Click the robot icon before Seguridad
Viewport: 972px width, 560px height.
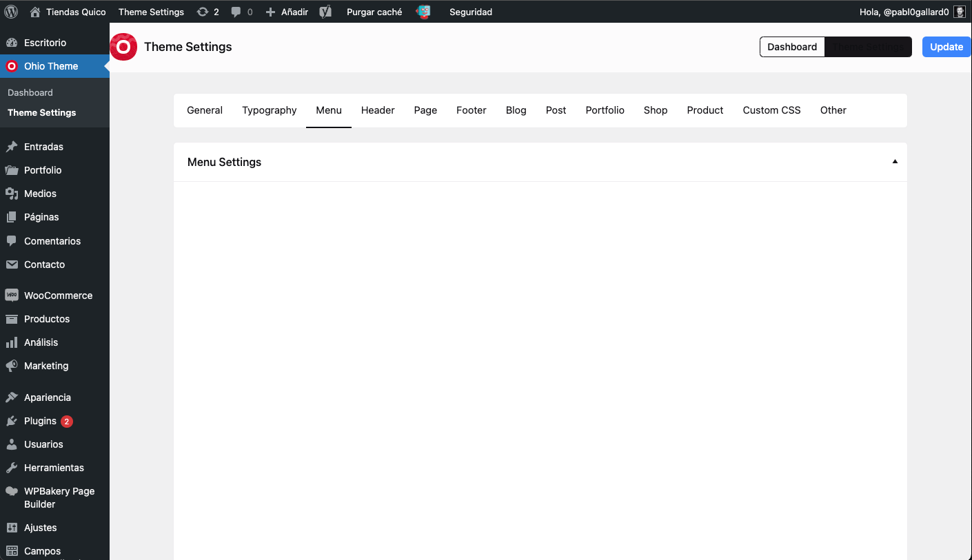pos(423,12)
